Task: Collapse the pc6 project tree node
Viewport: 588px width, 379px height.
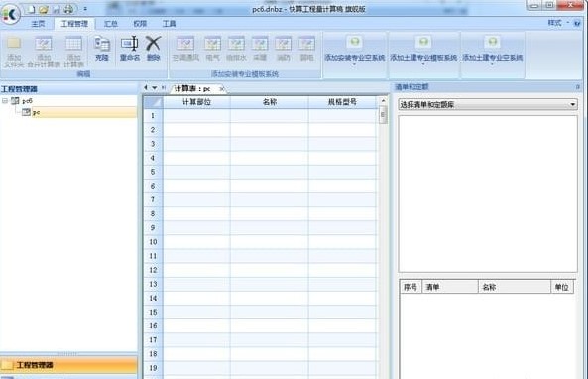Action: 5,101
